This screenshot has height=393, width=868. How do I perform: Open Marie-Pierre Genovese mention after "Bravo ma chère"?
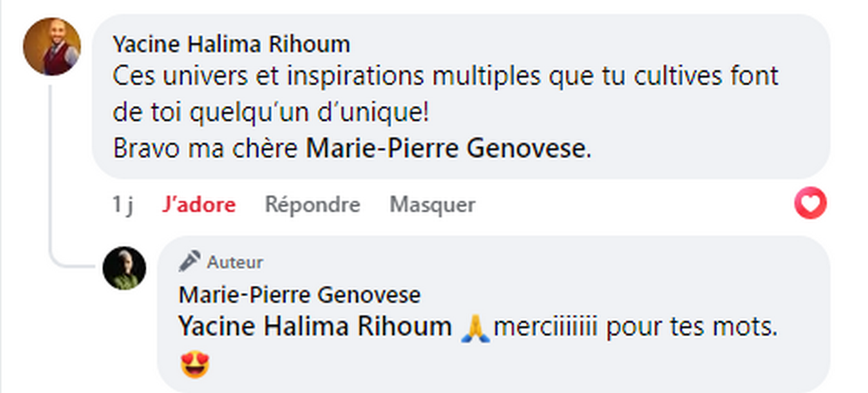pyautogui.click(x=446, y=149)
